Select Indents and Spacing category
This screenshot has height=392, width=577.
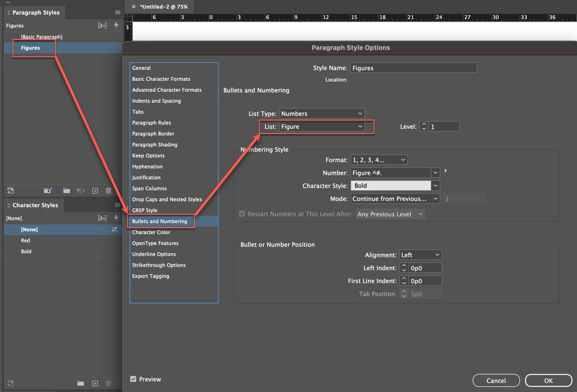point(174,101)
